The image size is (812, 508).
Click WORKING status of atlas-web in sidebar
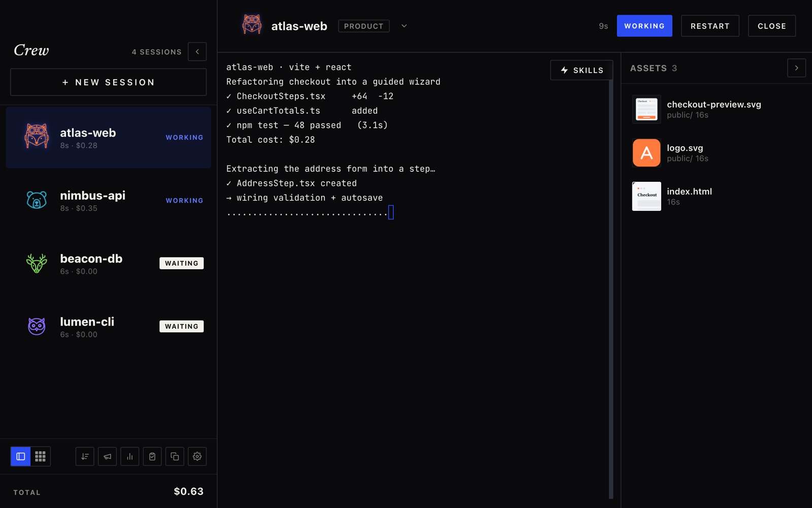point(184,138)
